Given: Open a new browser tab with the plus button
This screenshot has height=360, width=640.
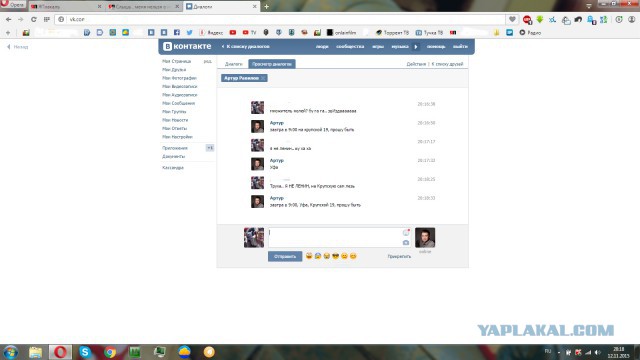Looking at the screenshot, I should [266, 7].
